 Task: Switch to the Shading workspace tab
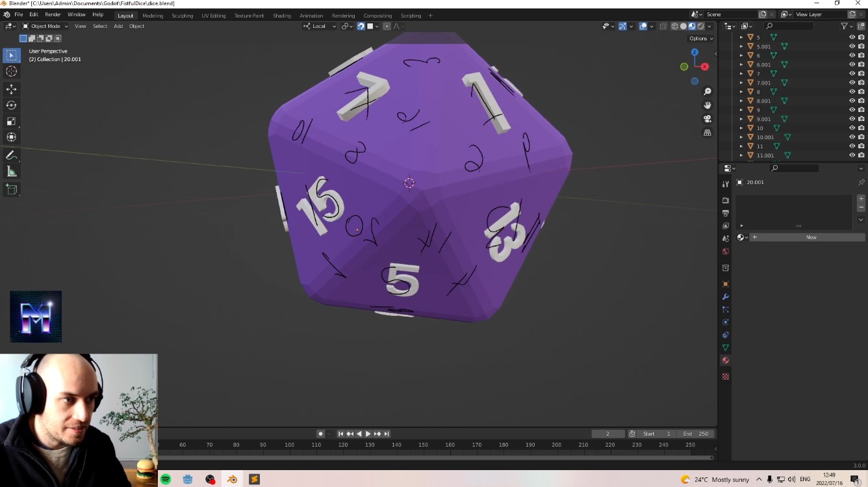click(x=282, y=16)
